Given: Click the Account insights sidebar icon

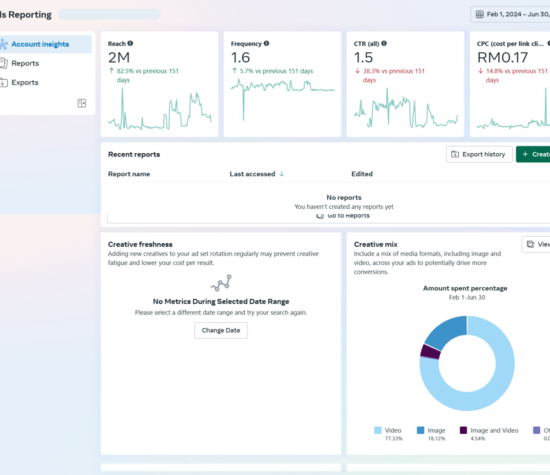Looking at the screenshot, I should tap(4, 44).
